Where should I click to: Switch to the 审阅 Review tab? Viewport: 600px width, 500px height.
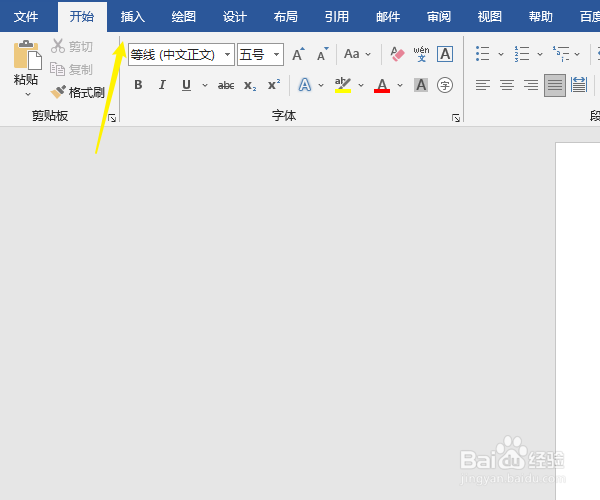(439, 16)
